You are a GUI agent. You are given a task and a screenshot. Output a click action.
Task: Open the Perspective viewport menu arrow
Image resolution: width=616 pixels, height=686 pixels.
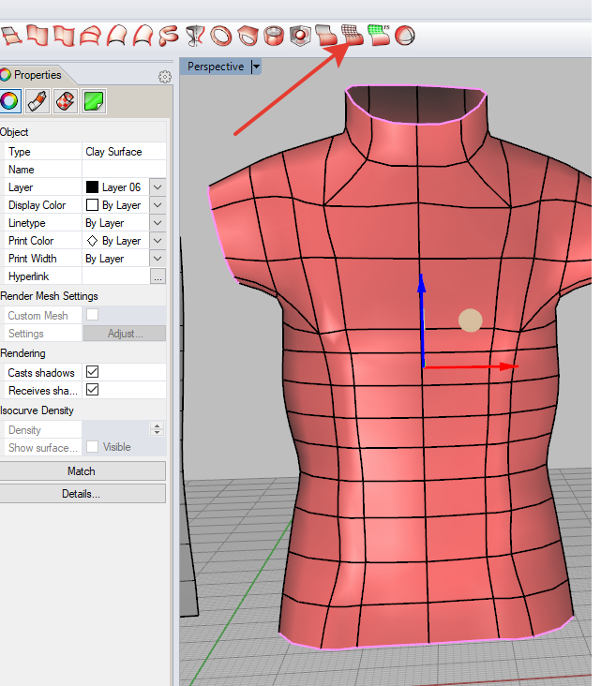(x=256, y=67)
